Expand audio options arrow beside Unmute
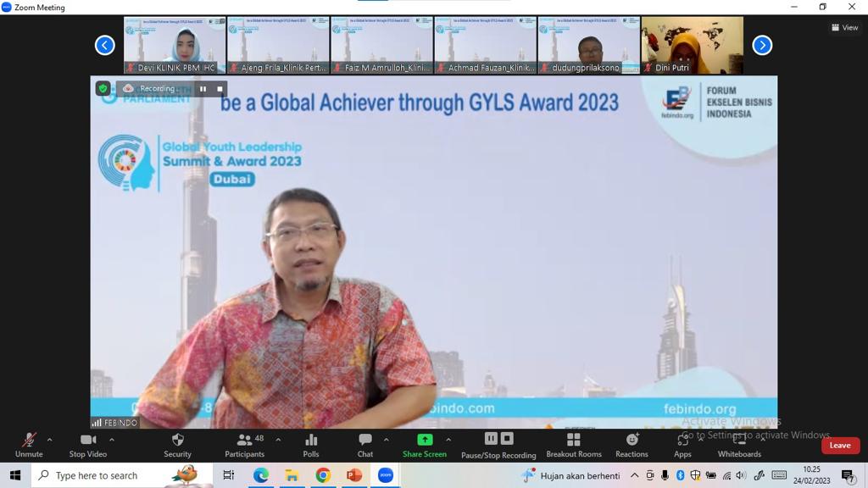 pyautogui.click(x=49, y=440)
